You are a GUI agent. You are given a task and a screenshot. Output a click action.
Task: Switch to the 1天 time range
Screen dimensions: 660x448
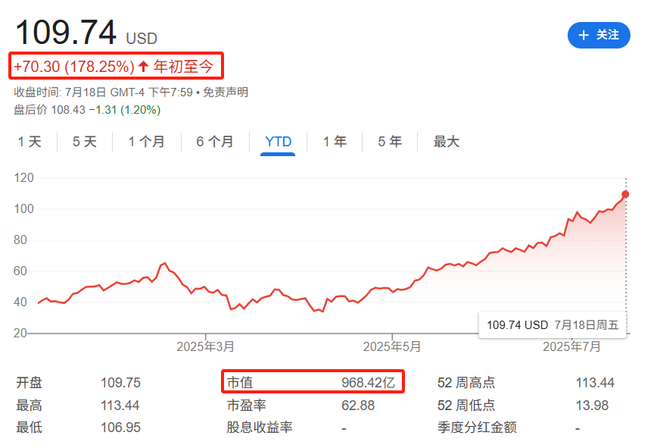tap(30, 142)
